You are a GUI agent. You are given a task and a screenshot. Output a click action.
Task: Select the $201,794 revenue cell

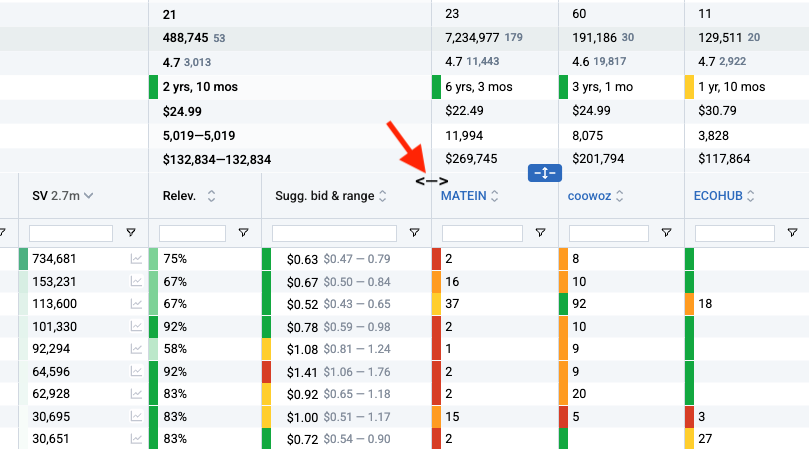pos(598,159)
